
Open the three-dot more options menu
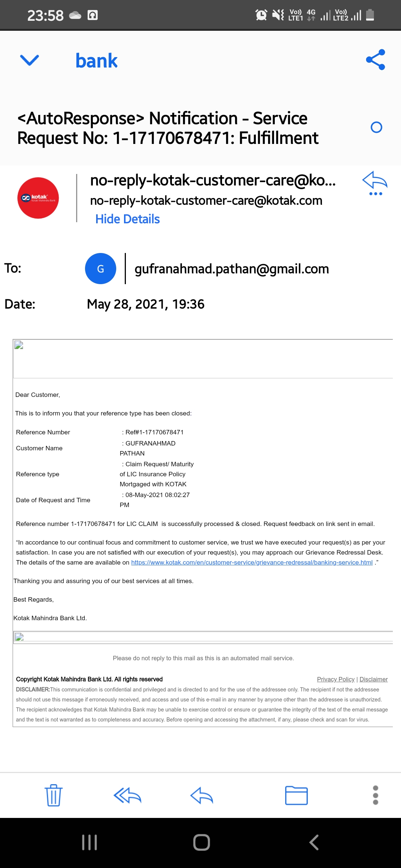click(375, 795)
